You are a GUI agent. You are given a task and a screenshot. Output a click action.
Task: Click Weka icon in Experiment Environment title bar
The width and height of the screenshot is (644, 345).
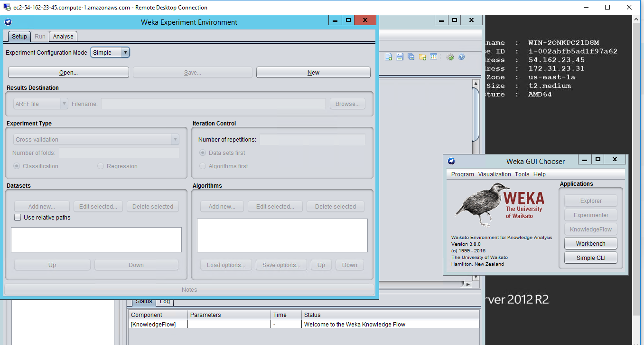(x=8, y=22)
